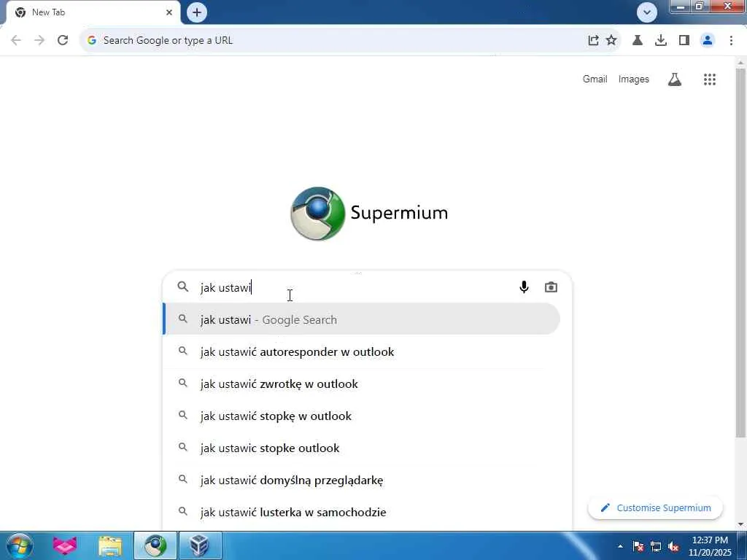Click the forward navigation arrow
747x560 pixels.
click(x=39, y=41)
